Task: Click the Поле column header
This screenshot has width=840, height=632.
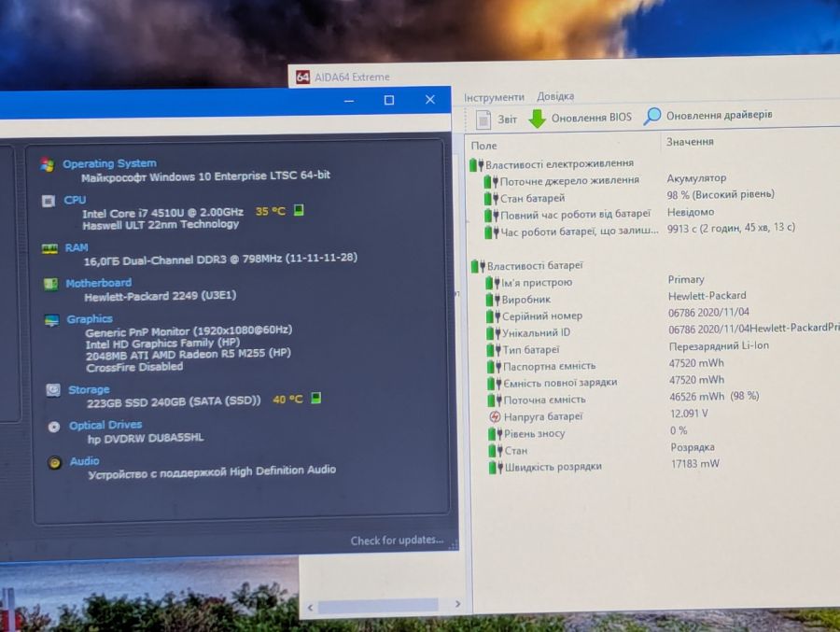Action: click(483, 146)
